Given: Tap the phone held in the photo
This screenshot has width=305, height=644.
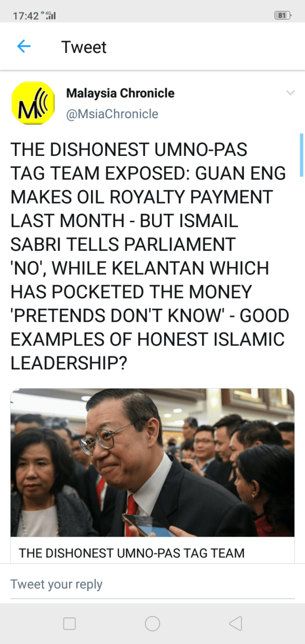Looking at the screenshot, I should [139, 523].
